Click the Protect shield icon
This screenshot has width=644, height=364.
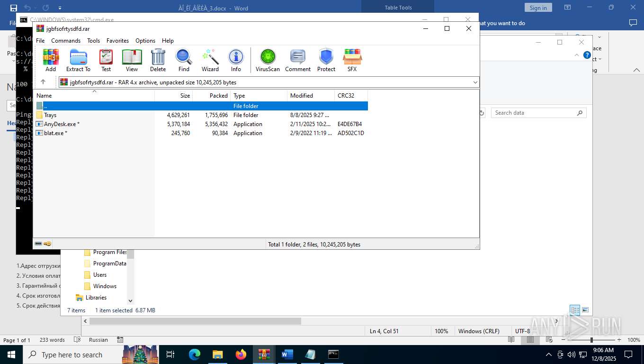click(326, 60)
